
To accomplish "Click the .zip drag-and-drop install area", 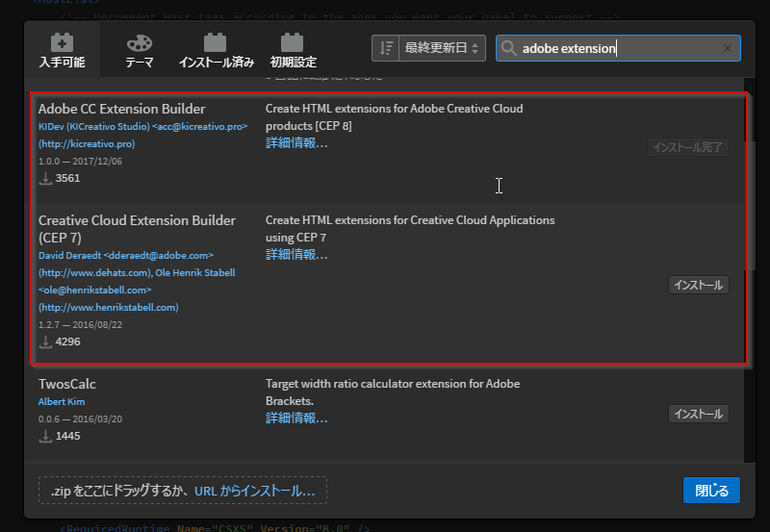I will click(183, 491).
